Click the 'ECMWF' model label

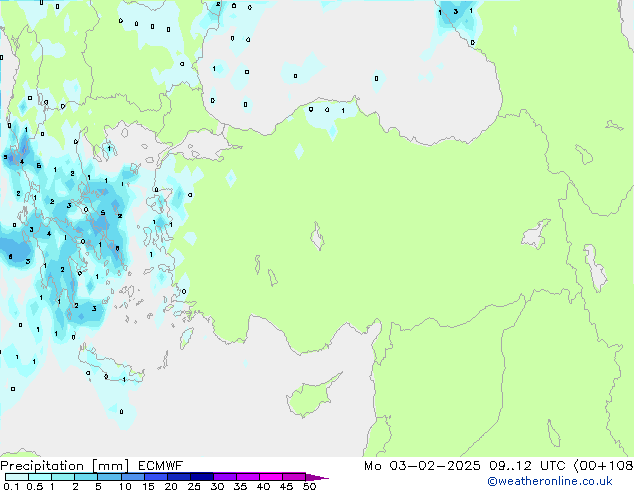(x=161, y=466)
